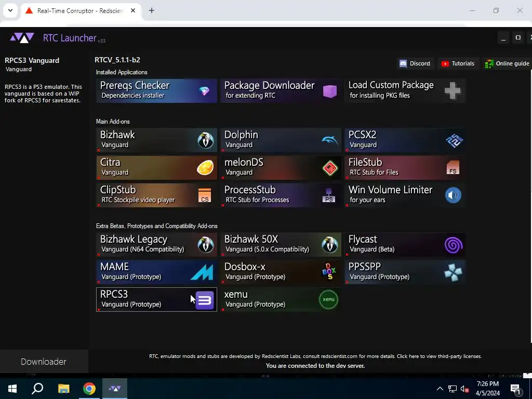Open the YouTube Tutorials button
This screenshot has width=532, height=399.
click(458, 63)
